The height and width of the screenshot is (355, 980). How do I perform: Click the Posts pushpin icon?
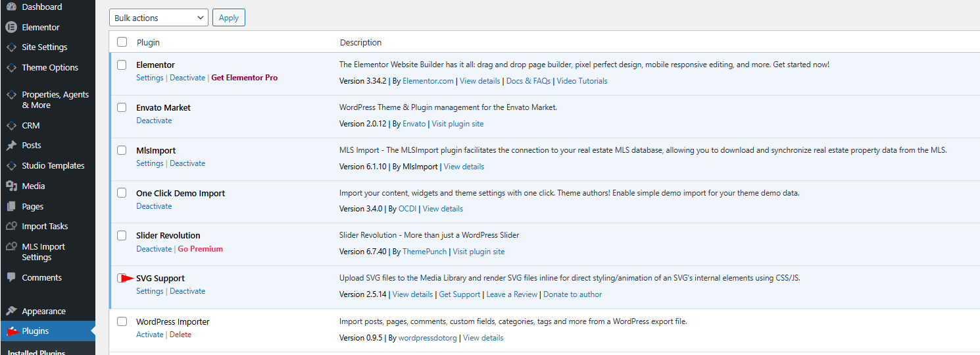pyautogui.click(x=11, y=146)
